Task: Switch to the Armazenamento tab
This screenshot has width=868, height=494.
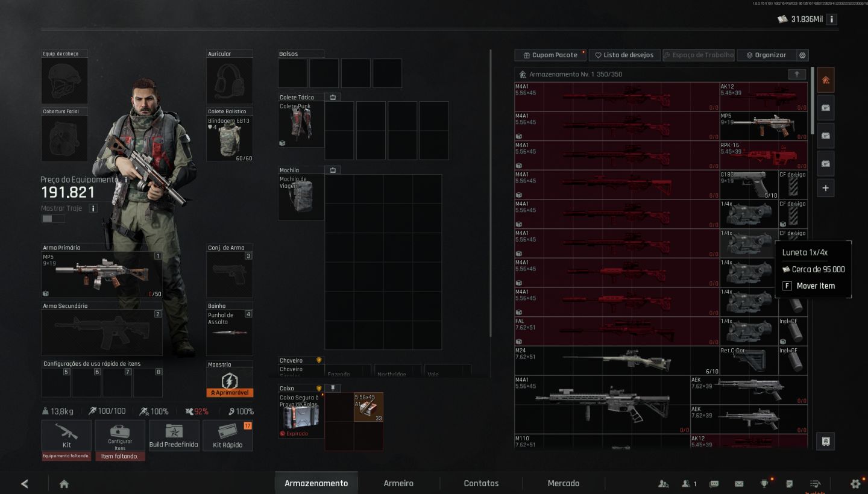Action: tap(316, 483)
